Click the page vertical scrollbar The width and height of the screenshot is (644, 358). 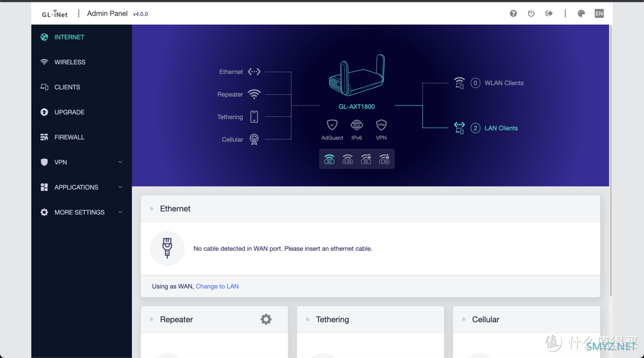pos(611,161)
